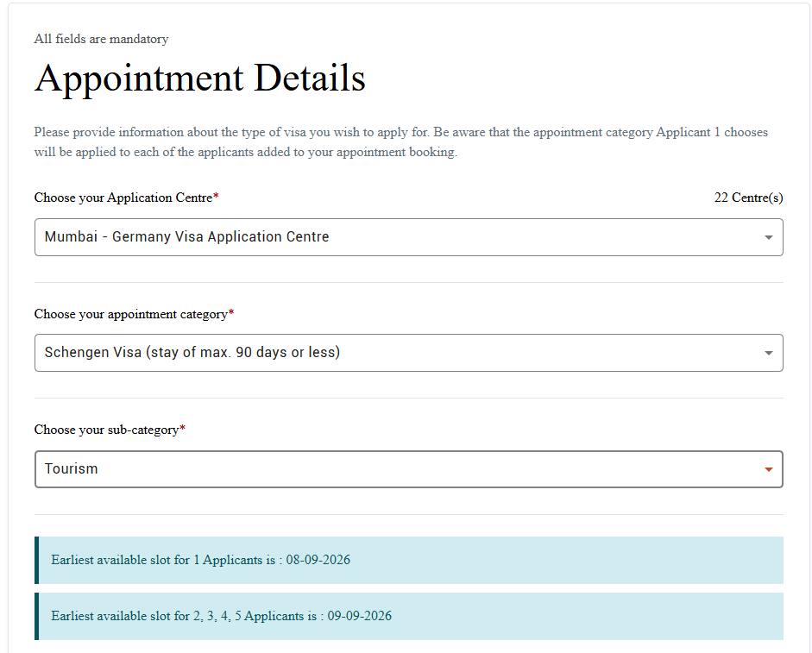Select the earliest slot banner for 1 Applicants
The height and width of the screenshot is (653, 812).
409,561
